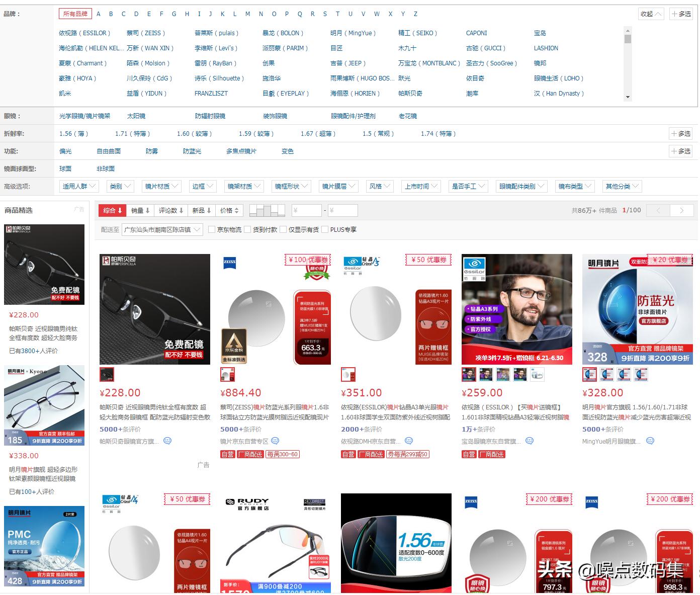Viewport: 700px width, 595px height.
Task: Open the price distribution histogram
Action: click(267, 211)
